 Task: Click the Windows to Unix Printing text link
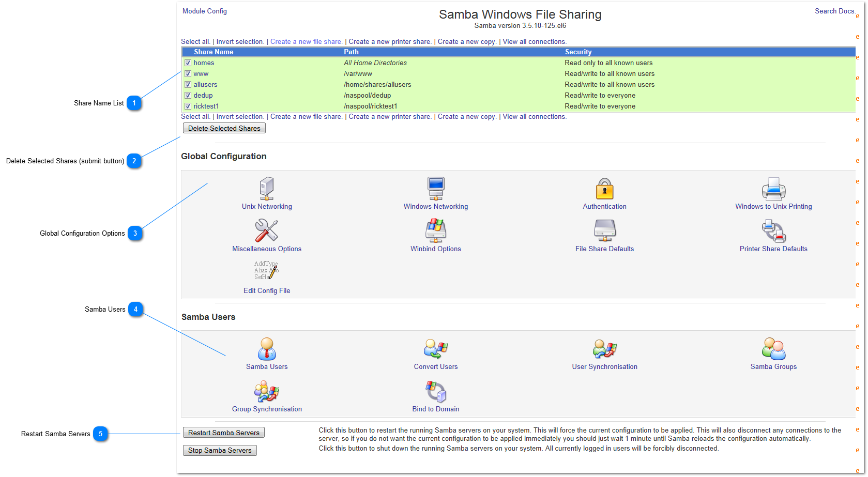coord(773,206)
